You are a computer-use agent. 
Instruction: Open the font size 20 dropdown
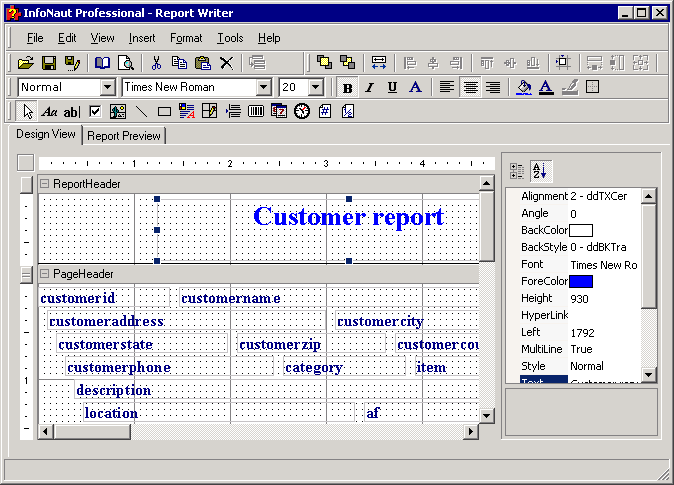[x=316, y=88]
